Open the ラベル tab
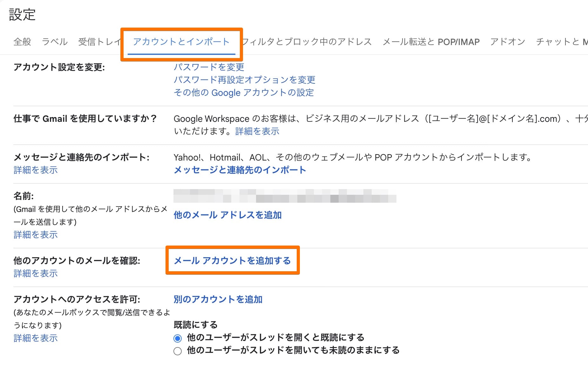588x368 pixels. click(x=55, y=41)
